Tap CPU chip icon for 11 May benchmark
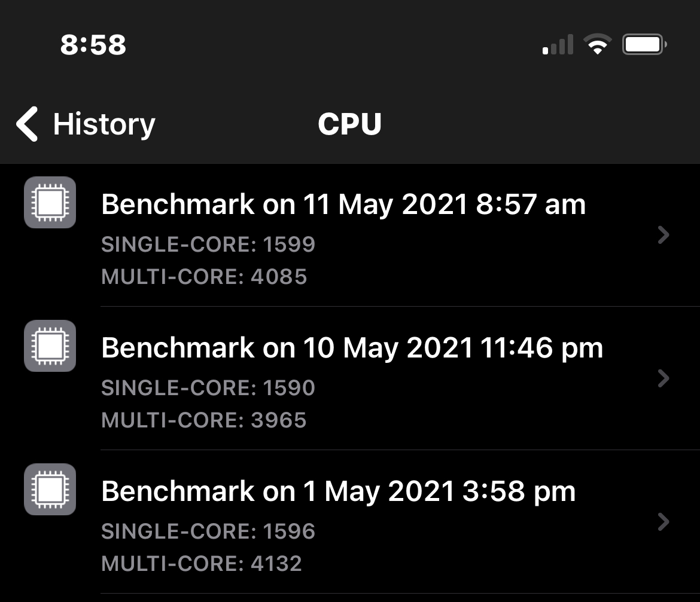Image resolution: width=700 pixels, height=602 pixels. click(x=50, y=203)
